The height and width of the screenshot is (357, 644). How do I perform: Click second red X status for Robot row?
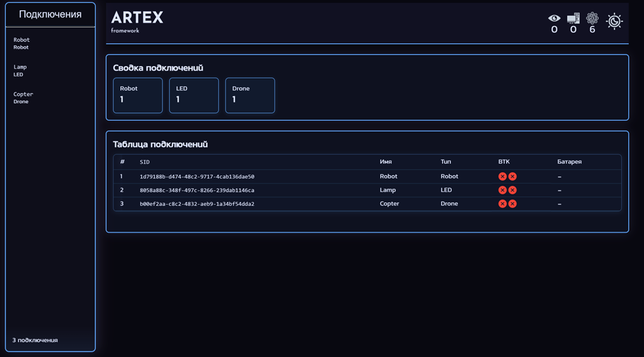[512, 177]
